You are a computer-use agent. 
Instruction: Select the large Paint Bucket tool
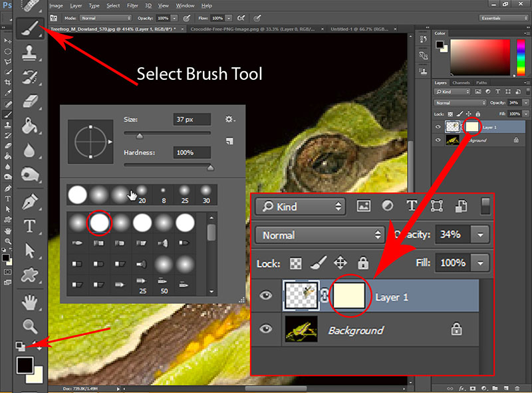click(29, 126)
